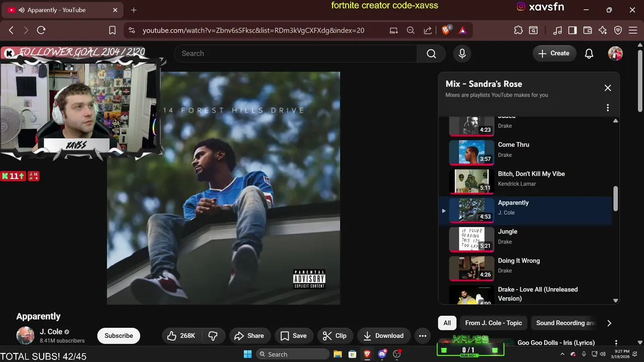This screenshot has height=362, width=644.
Task: Open YouTube notifications bell
Action: [x=589, y=53]
